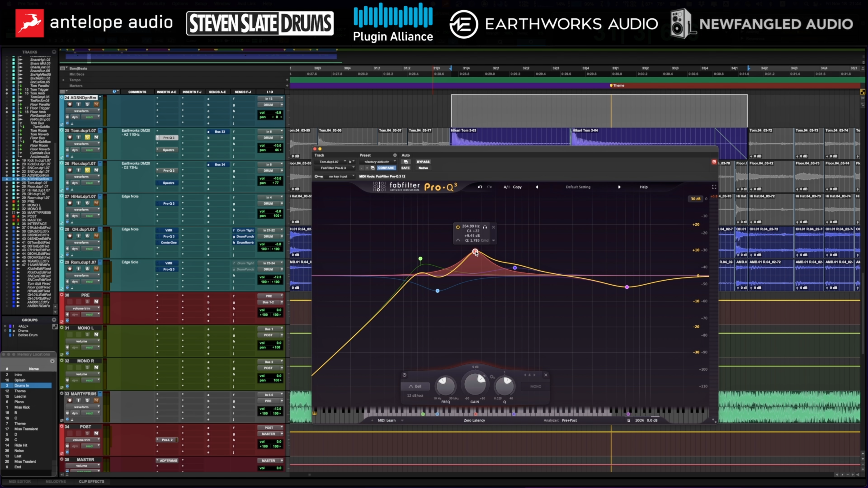Click the Pro-Q 3 window resize corner icon
The height and width of the screenshot is (488, 868).
point(714,420)
